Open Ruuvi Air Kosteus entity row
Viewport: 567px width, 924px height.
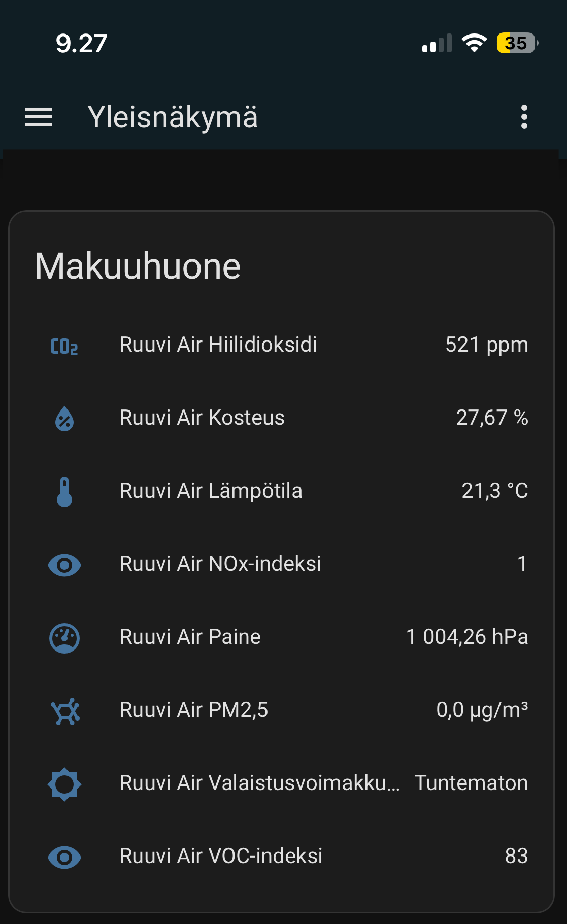pyautogui.click(x=202, y=418)
